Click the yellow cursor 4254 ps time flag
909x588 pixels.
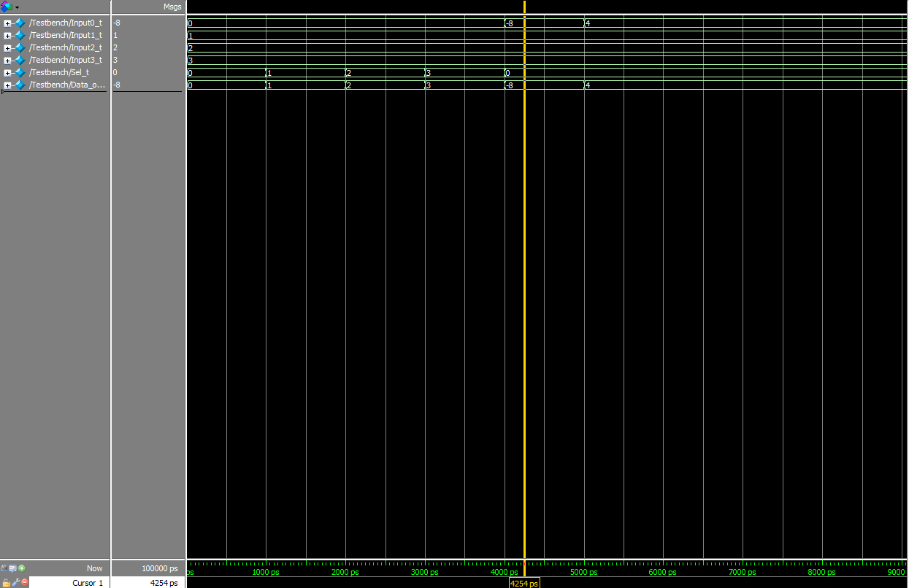[524, 584]
